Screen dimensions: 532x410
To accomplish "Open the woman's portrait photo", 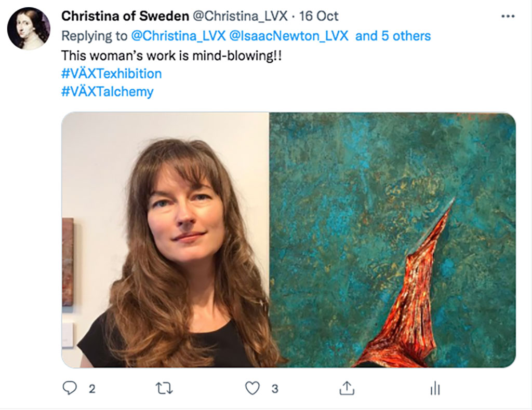I will click(165, 240).
